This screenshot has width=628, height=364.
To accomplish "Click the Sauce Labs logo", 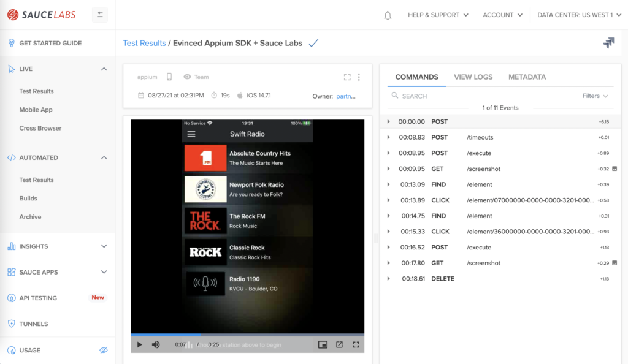I will [x=41, y=15].
